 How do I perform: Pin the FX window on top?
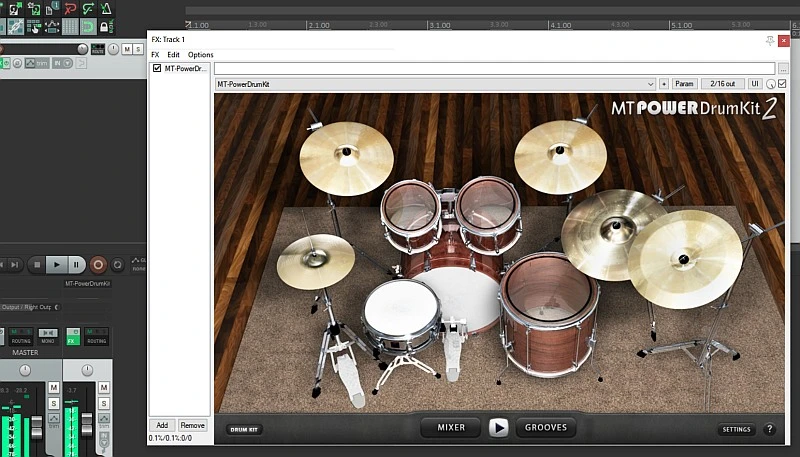770,41
